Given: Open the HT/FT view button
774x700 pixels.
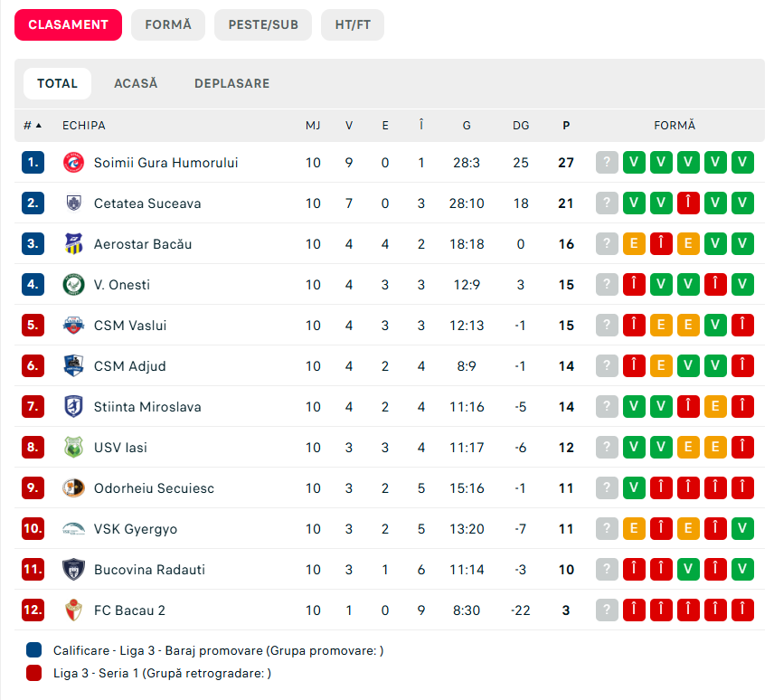Looking at the screenshot, I should [353, 25].
